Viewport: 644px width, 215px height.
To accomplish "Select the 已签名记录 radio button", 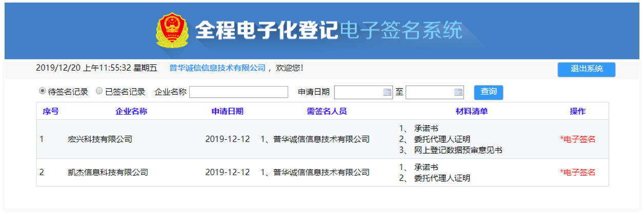I will (99, 91).
